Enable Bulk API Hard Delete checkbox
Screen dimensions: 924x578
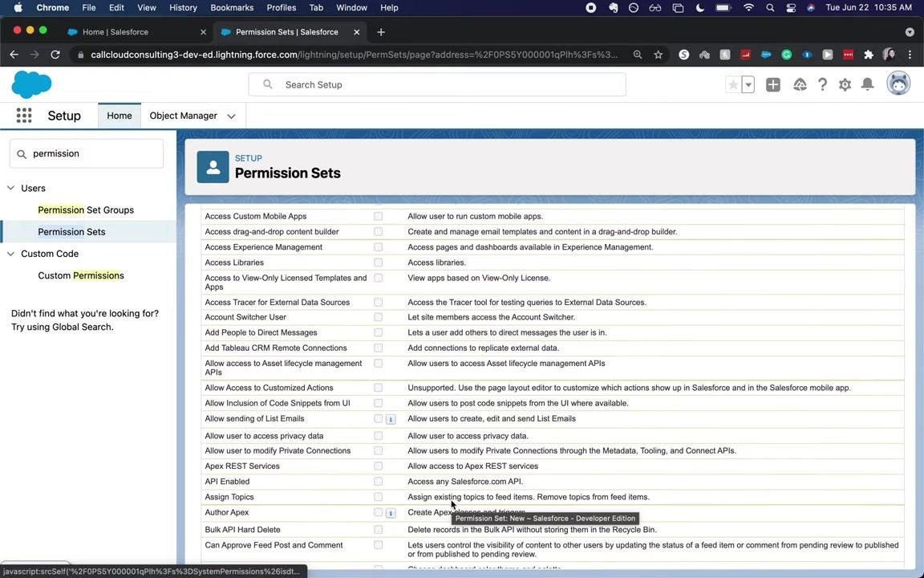[379, 530]
